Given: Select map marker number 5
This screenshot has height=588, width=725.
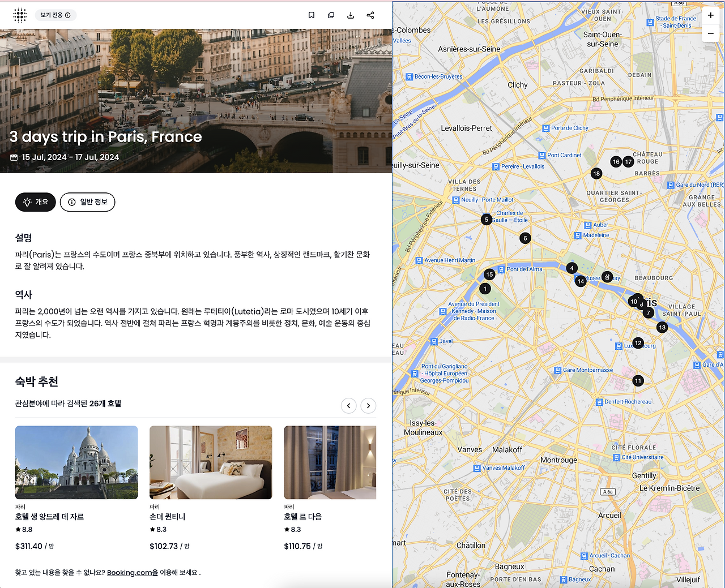Looking at the screenshot, I should (x=486, y=220).
